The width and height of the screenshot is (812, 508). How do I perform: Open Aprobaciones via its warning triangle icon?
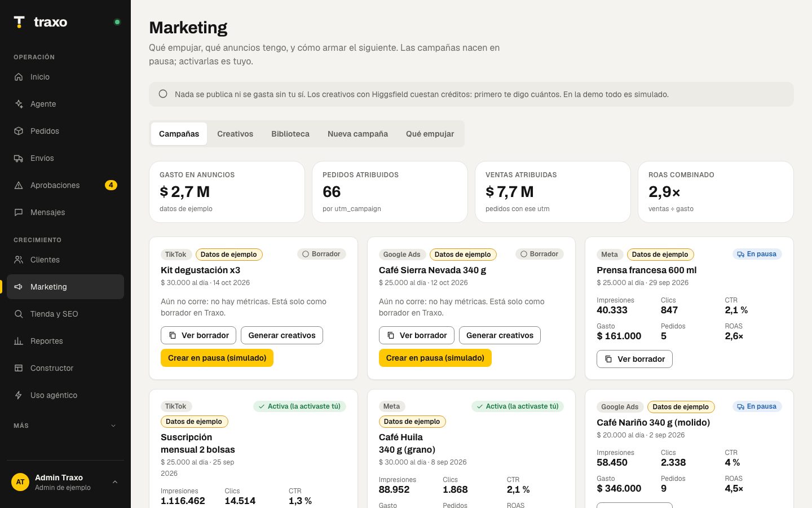19,185
